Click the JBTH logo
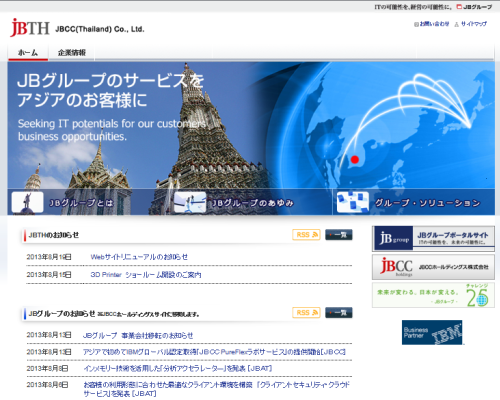The height and width of the screenshot is (400, 500). coord(30,28)
